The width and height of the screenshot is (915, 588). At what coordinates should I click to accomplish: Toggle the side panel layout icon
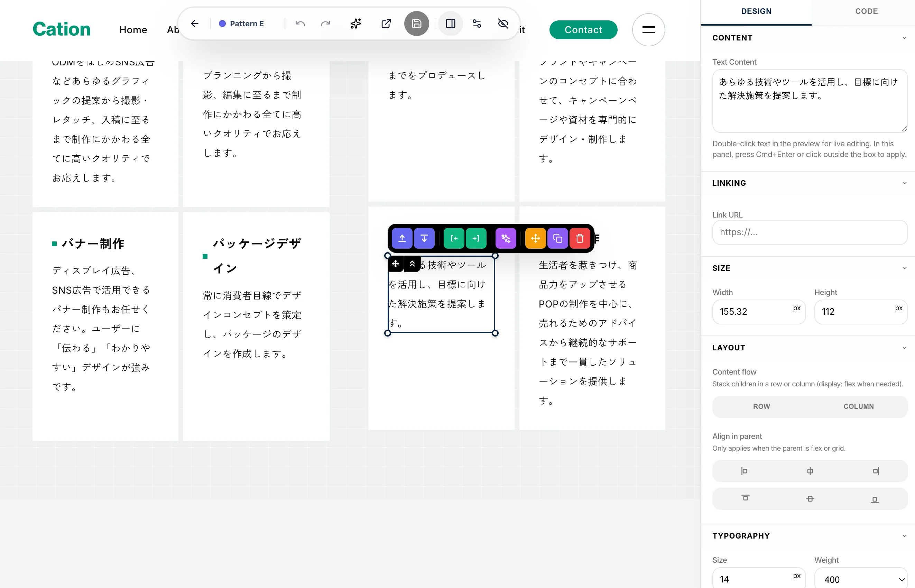451,24
